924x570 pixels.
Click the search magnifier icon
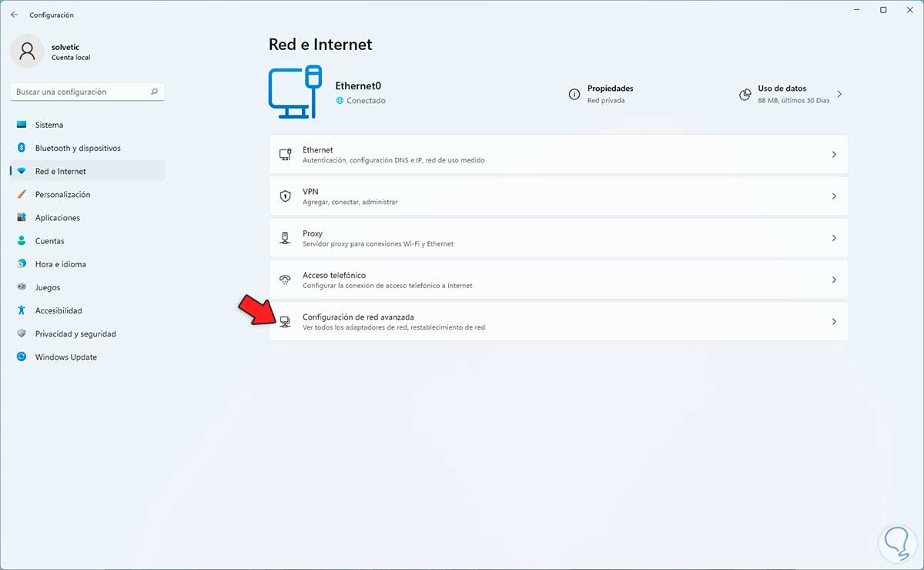tap(154, 92)
